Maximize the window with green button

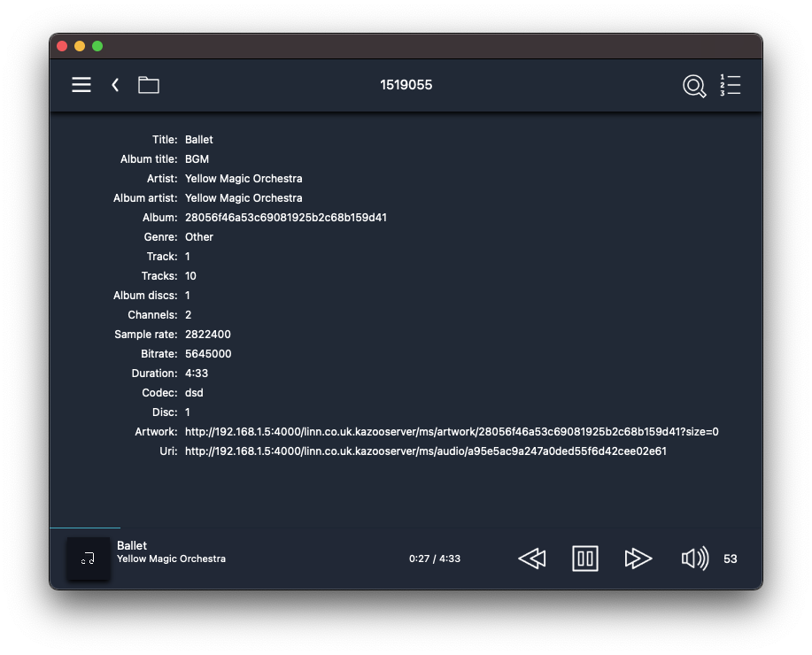click(x=97, y=46)
